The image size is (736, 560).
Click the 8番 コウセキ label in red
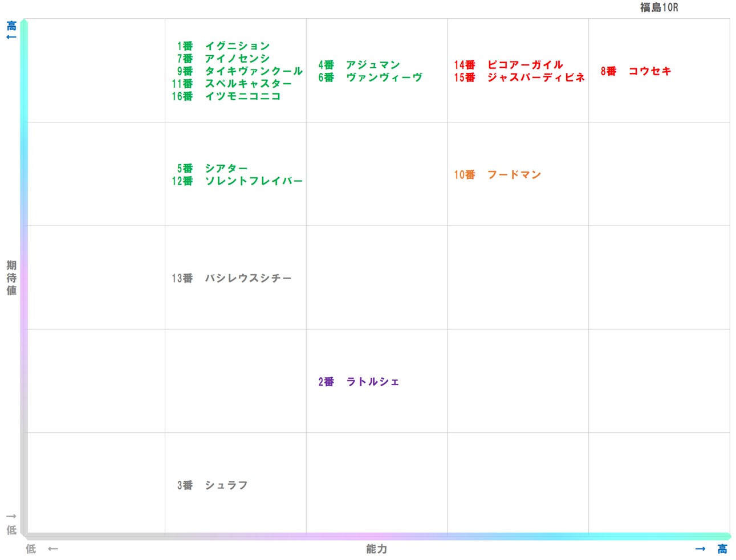click(x=636, y=72)
